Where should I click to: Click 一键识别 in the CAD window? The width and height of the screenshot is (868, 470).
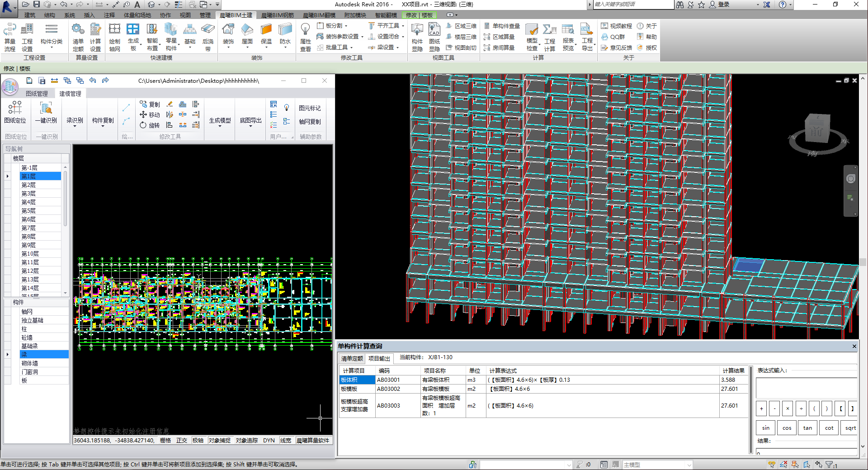coord(46,112)
